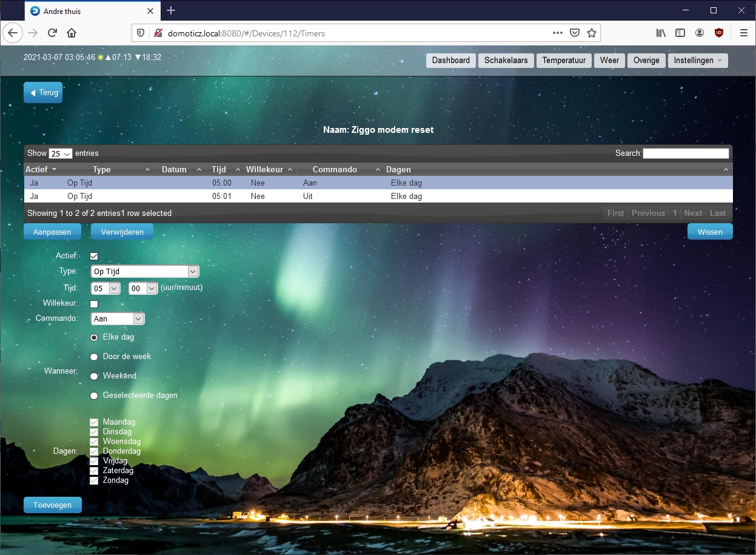This screenshot has height=555, width=756.
Task: Open the minute dropdown showing 00
Action: click(x=143, y=288)
